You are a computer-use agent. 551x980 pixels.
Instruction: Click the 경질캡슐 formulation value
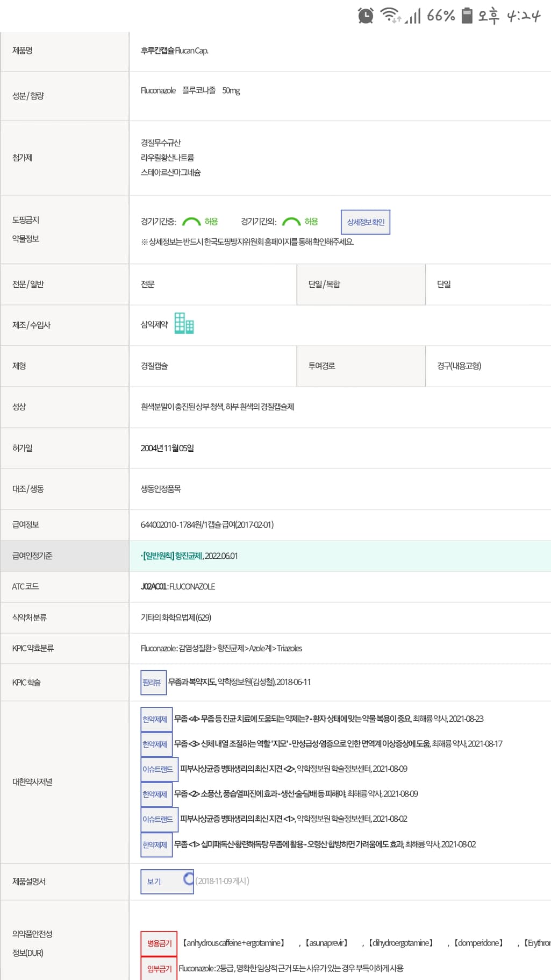154,366
